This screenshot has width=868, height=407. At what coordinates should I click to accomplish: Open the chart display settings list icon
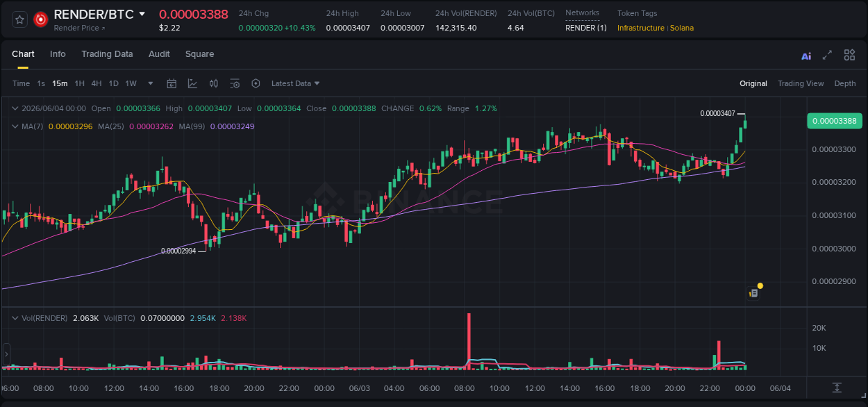(235, 83)
